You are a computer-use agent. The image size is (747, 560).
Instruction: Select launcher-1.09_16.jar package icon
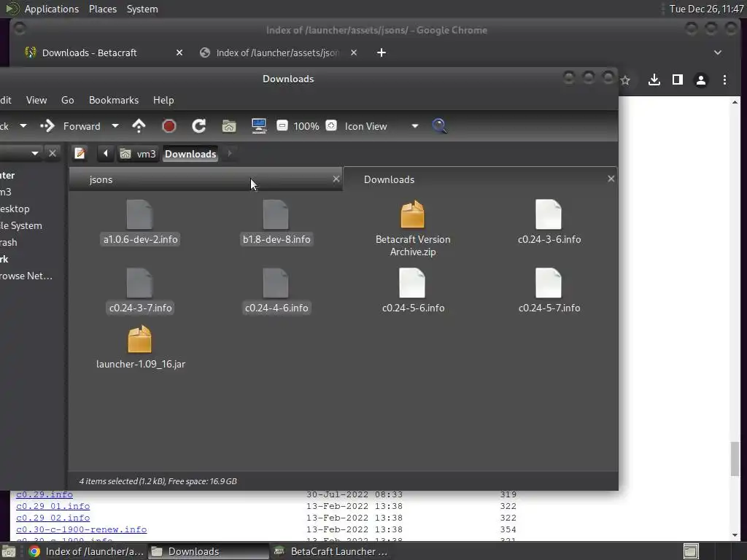(x=139, y=339)
